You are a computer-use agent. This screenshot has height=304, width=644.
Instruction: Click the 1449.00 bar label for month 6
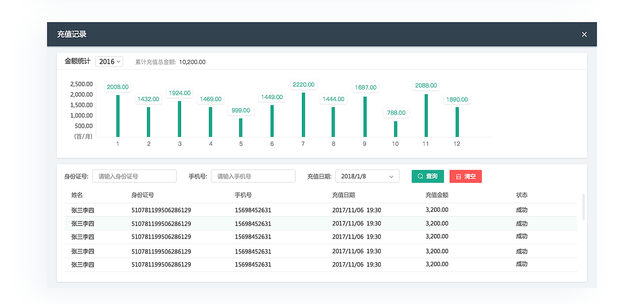click(272, 97)
